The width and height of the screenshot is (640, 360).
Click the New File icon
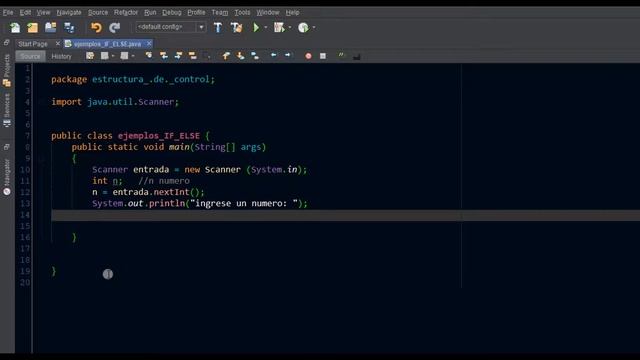coord(15,27)
